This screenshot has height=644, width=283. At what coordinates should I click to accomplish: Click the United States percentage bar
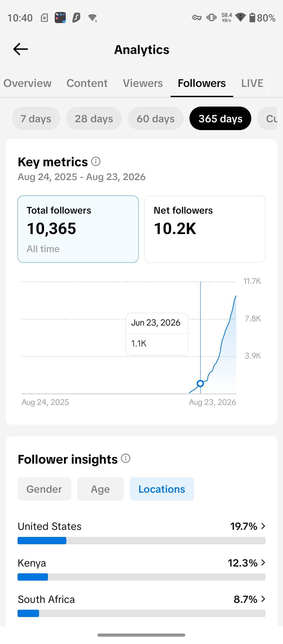141,541
